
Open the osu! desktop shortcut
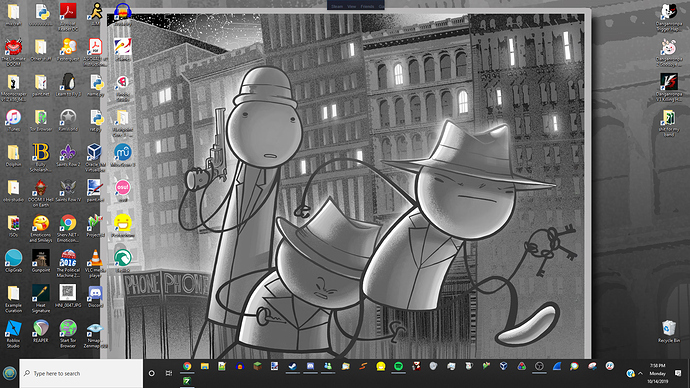[x=122, y=190]
